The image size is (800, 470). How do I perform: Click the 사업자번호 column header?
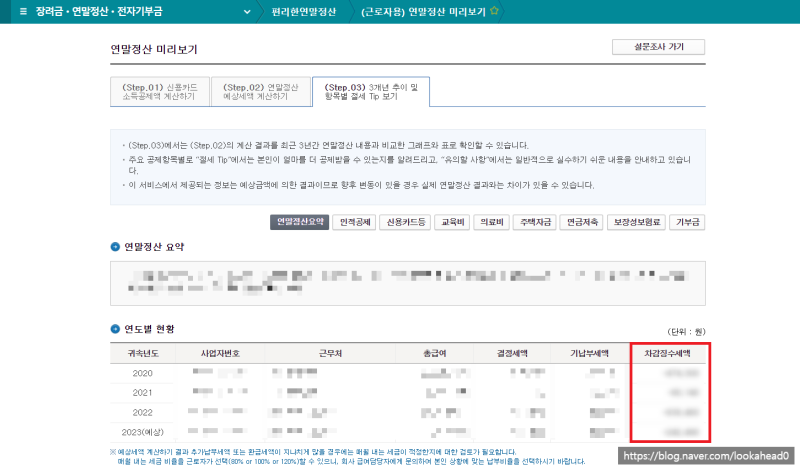tap(220, 353)
